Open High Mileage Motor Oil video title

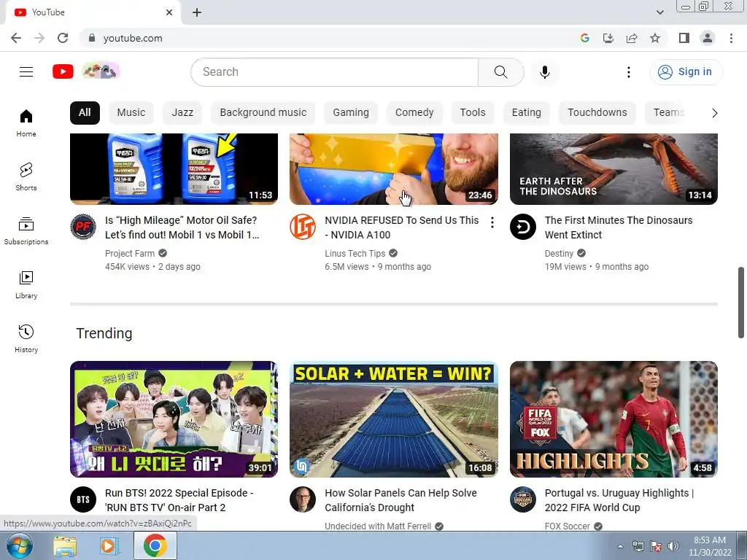(182, 227)
